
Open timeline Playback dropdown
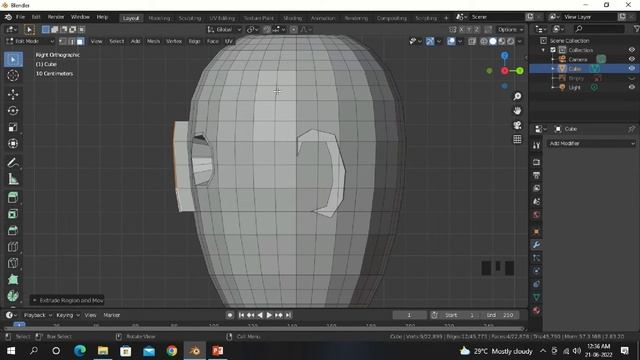[x=38, y=315]
